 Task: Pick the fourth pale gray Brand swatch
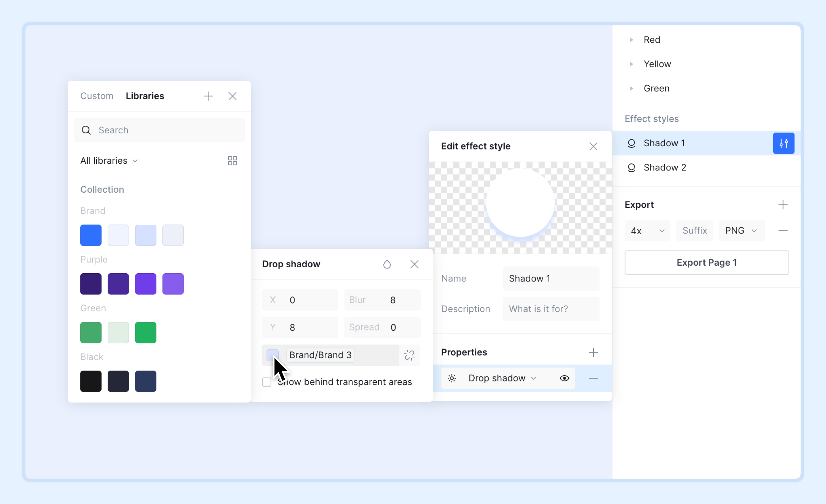pyautogui.click(x=173, y=235)
